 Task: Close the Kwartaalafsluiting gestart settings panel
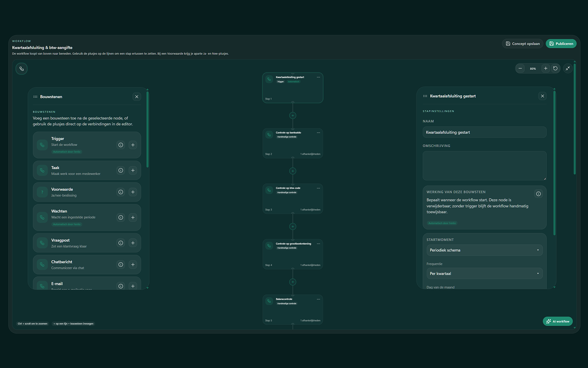click(542, 96)
